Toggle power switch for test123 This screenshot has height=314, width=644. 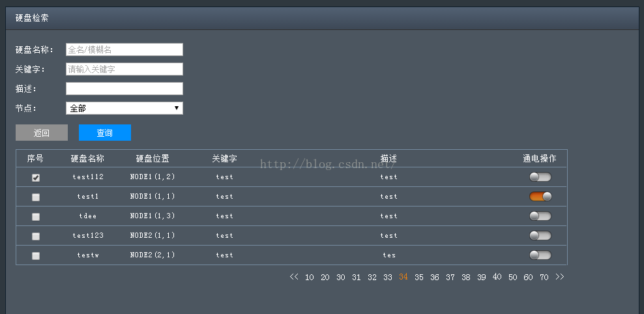pyautogui.click(x=540, y=236)
